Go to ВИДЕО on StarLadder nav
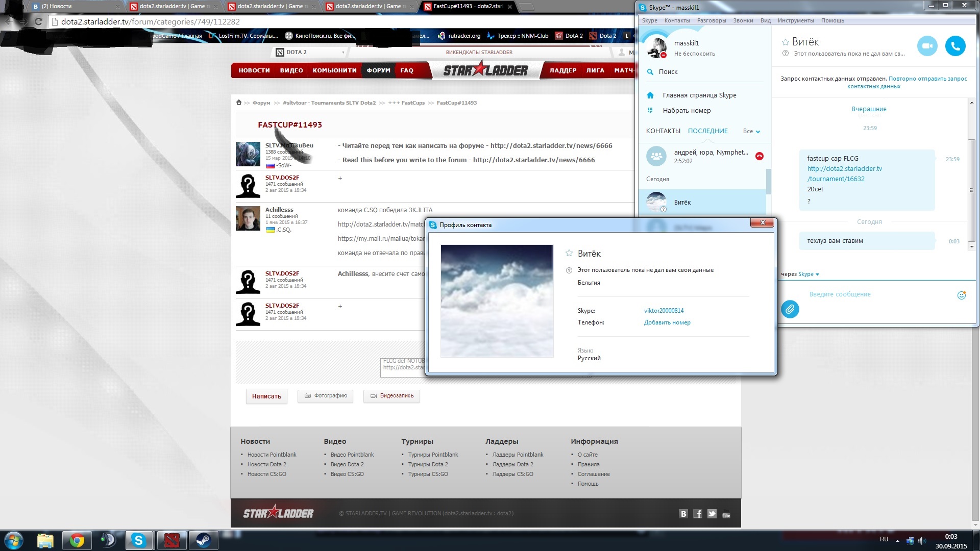The image size is (980, 551). [291, 70]
